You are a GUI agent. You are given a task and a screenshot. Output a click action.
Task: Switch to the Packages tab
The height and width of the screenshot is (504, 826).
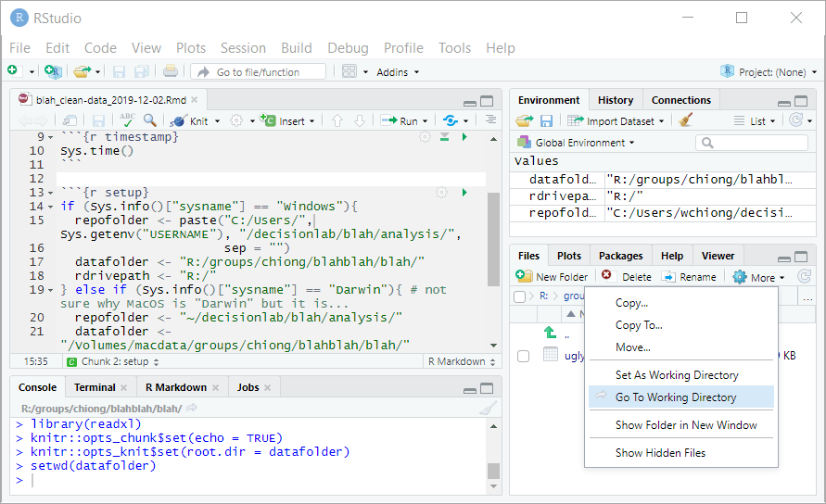point(620,256)
